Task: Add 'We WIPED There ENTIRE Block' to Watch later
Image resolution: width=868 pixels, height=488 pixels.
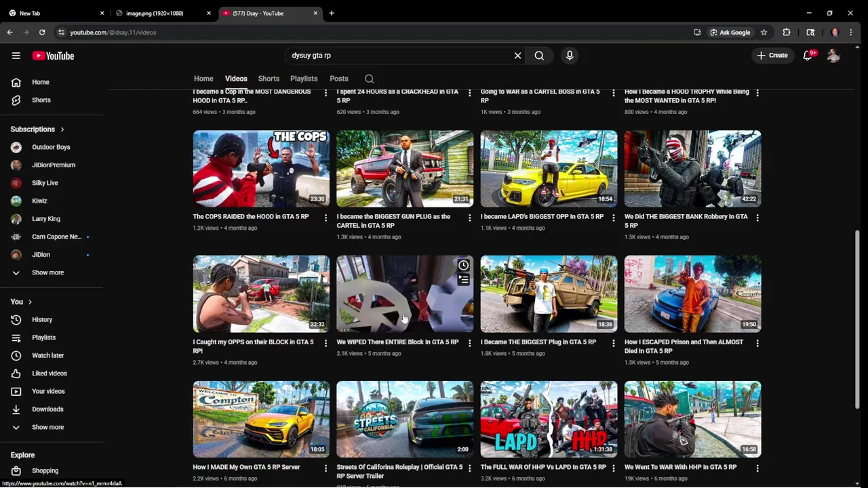Action: (463, 266)
